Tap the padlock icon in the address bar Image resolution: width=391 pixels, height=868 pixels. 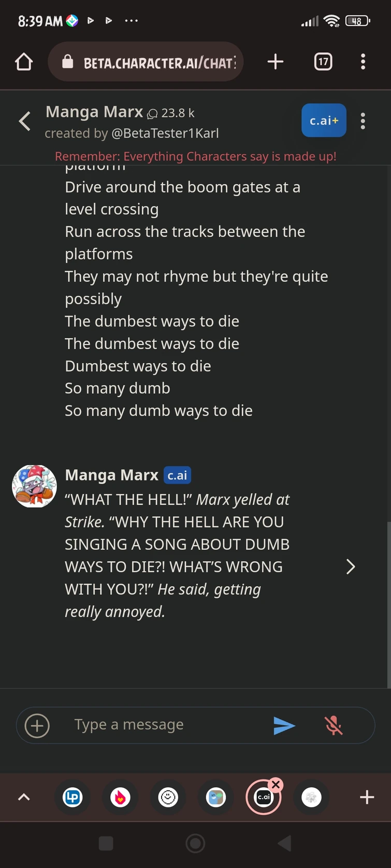(69, 62)
